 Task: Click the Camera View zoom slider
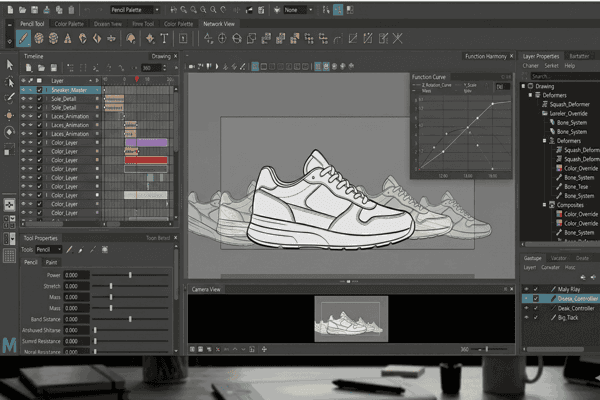coord(486,349)
